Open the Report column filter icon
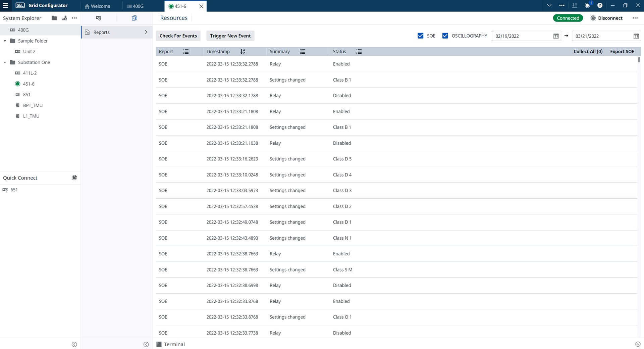Viewport: 644px width, 349px height. pos(186,52)
